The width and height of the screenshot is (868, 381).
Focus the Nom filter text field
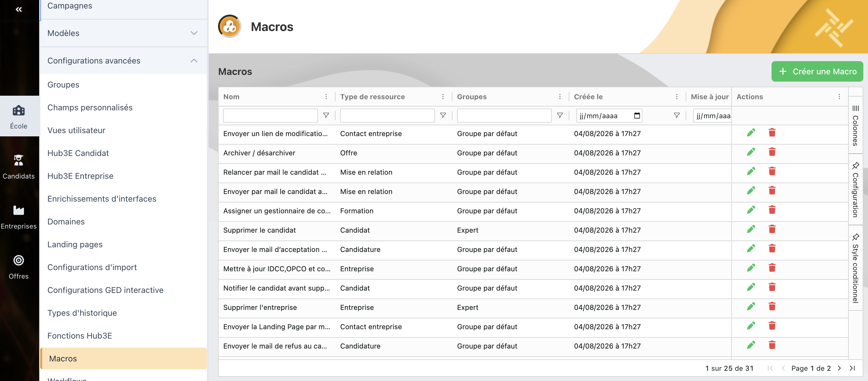270,115
